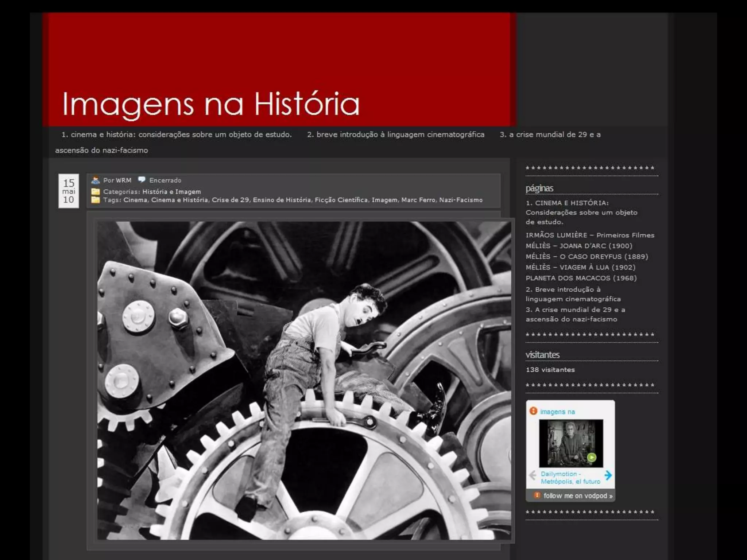The width and height of the screenshot is (747, 560).
Task: Click the orange vodpod logo beside imagens na
Action: [533, 411]
